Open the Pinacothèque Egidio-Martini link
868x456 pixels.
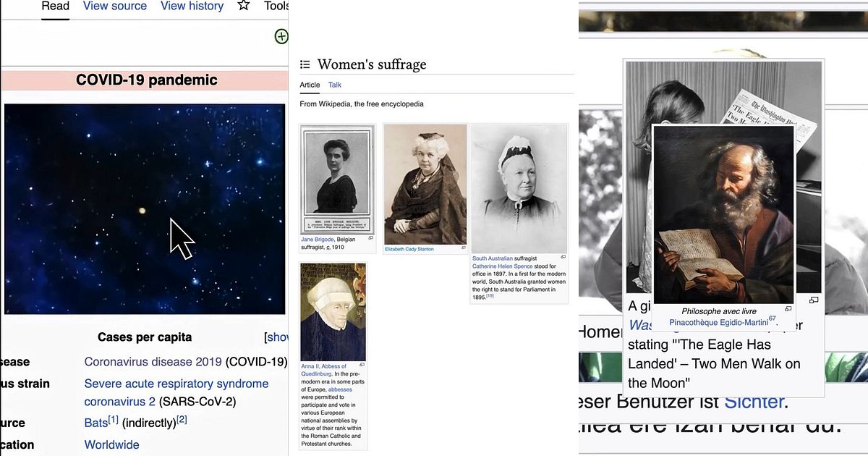coord(718,322)
